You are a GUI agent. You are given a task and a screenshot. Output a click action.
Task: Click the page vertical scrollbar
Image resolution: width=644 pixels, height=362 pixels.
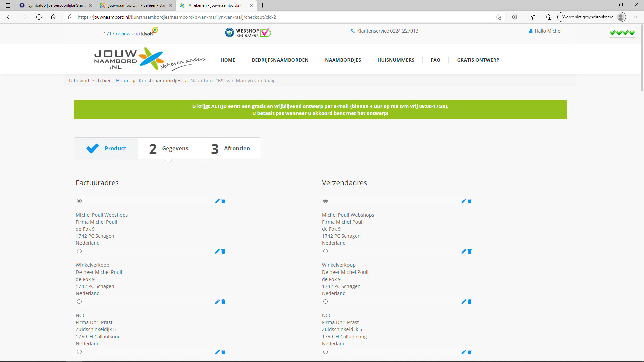[x=642, y=58]
